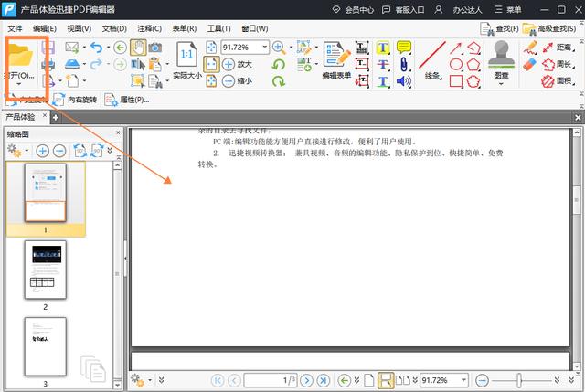The width and height of the screenshot is (585, 392).
Task: Click the Actual Size 1:1 icon
Action: 186,54
